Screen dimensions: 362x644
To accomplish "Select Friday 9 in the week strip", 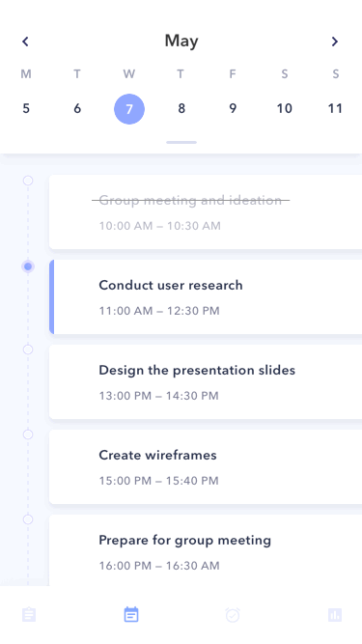I will tap(233, 108).
